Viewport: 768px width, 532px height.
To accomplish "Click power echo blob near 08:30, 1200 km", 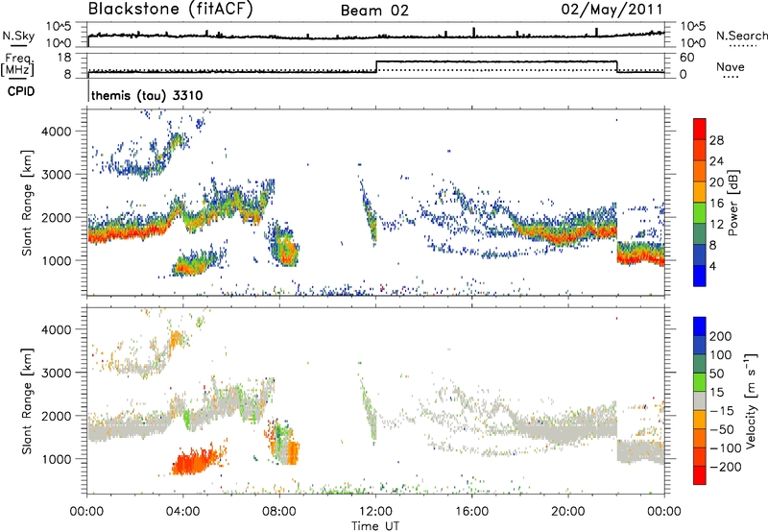I will (x=285, y=248).
